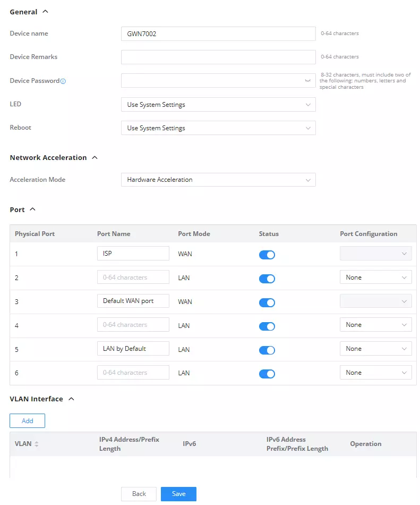Click the Save button
The width and height of the screenshot is (420, 505).
coord(178,494)
